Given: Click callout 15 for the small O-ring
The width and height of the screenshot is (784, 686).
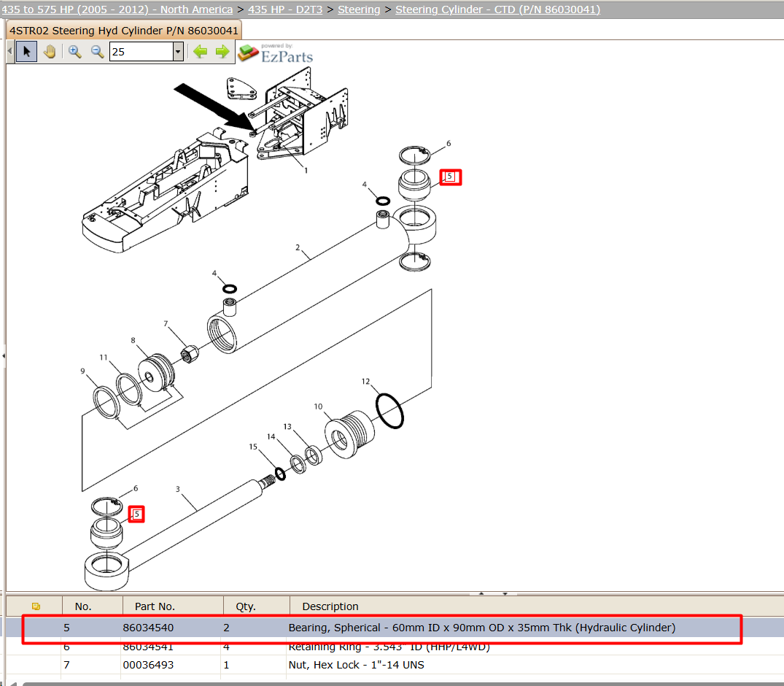Looking at the screenshot, I should [x=253, y=447].
